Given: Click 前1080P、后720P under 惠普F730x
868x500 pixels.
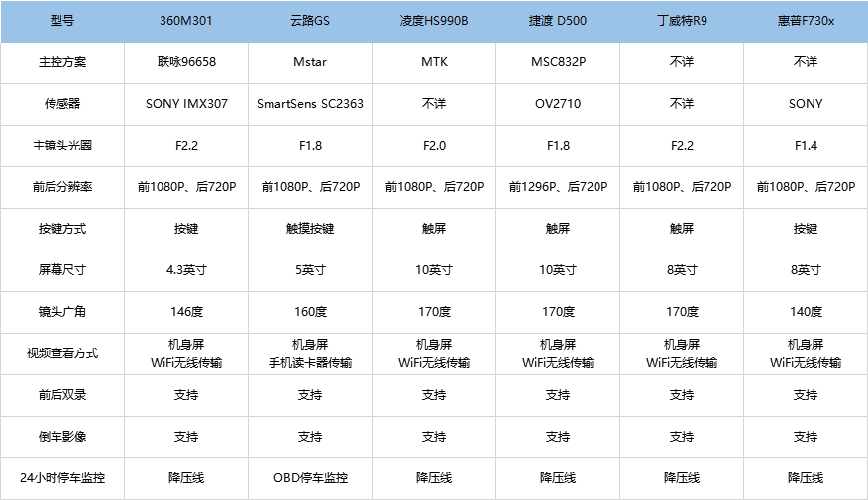Looking at the screenshot, I should click(x=806, y=187).
